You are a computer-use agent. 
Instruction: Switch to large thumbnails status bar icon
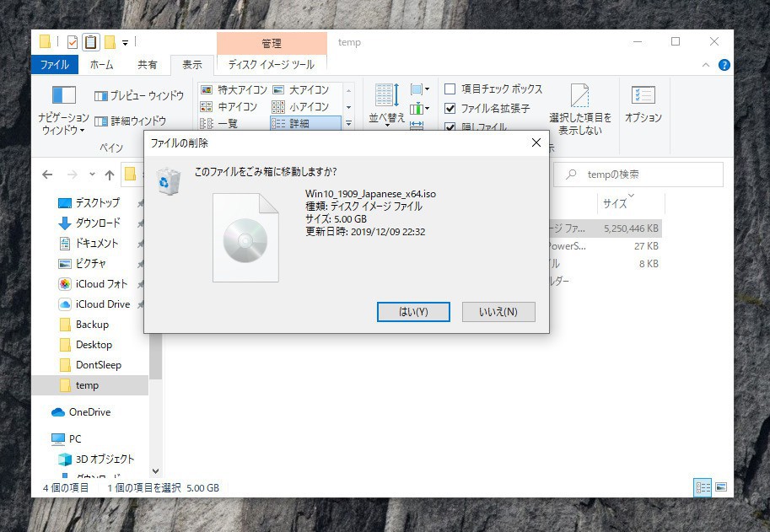pos(721,487)
